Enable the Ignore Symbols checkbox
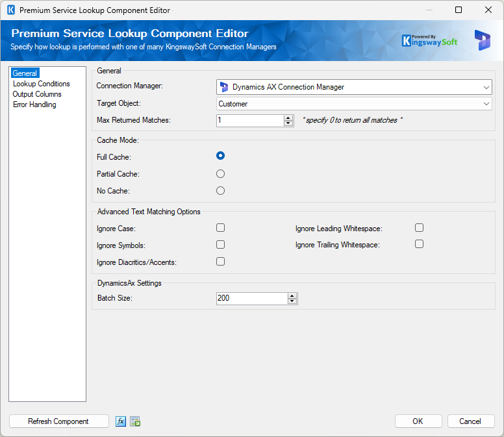 coord(221,245)
